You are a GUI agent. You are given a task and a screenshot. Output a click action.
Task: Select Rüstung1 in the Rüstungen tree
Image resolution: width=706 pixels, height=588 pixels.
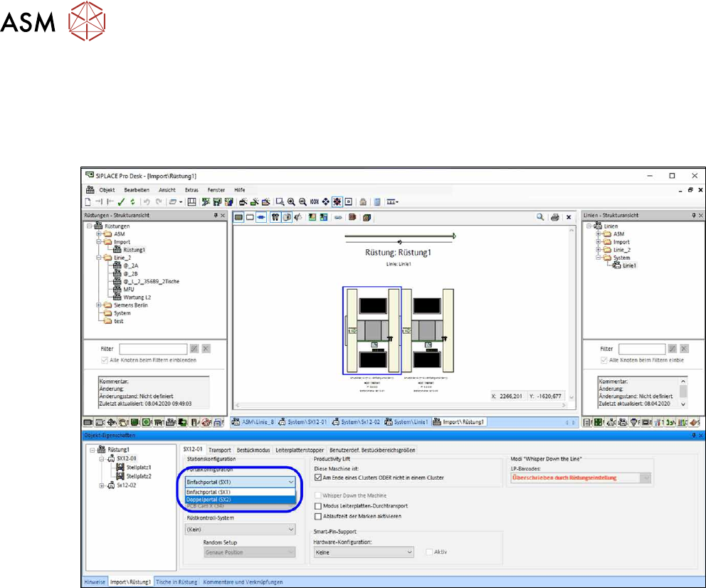135,250
